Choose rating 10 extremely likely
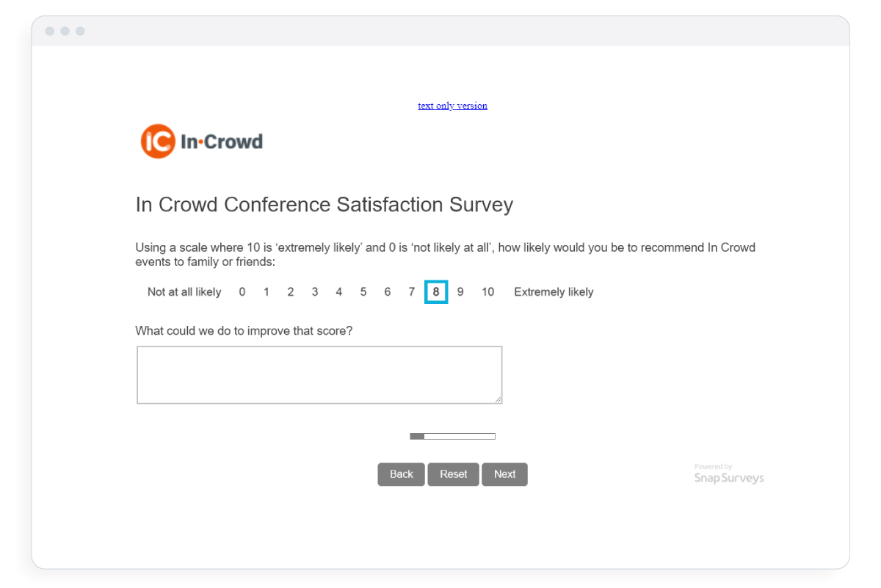The image size is (881, 588). (x=487, y=292)
